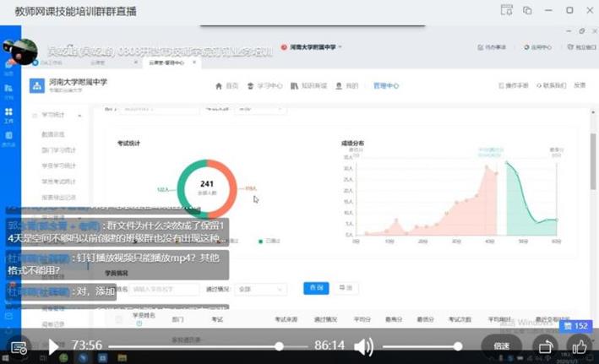Expand the 河南大学附属中学 organization dropdown at top
Viewport: 599px width, 364px height.
312,47
